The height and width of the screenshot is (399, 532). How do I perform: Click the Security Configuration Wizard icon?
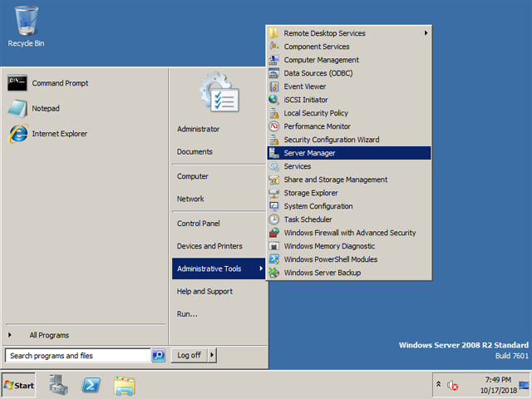pos(273,140)
